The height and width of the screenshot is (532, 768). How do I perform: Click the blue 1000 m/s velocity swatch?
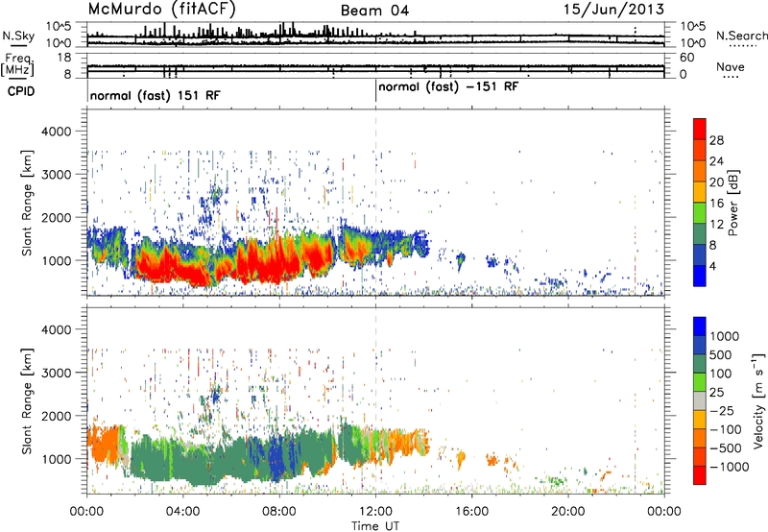700,326
